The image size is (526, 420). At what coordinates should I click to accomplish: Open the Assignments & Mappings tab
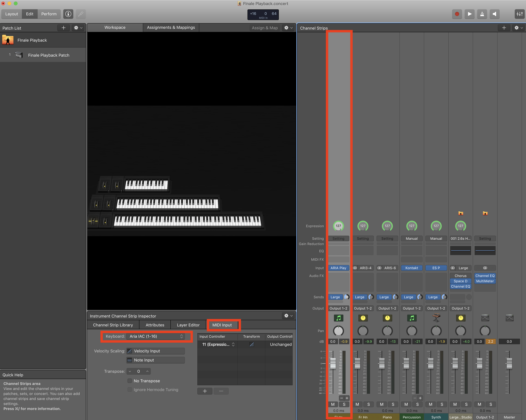171,28
